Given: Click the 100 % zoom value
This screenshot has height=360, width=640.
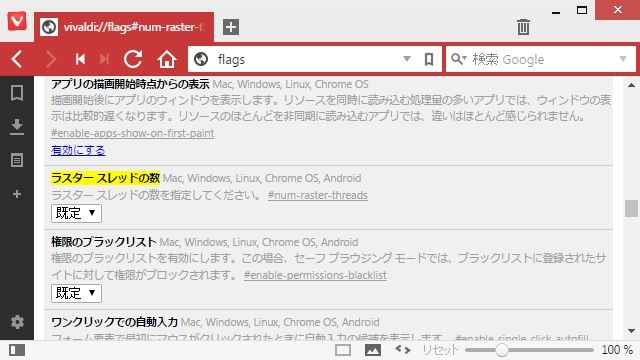Looking at the screenshot, I should point(617,350).
